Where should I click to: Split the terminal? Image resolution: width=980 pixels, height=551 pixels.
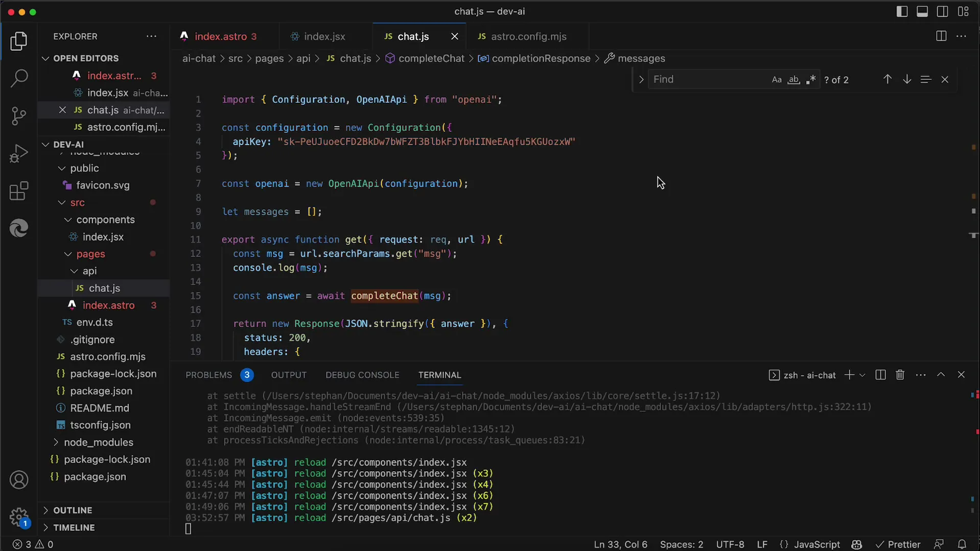click(880, 375)
